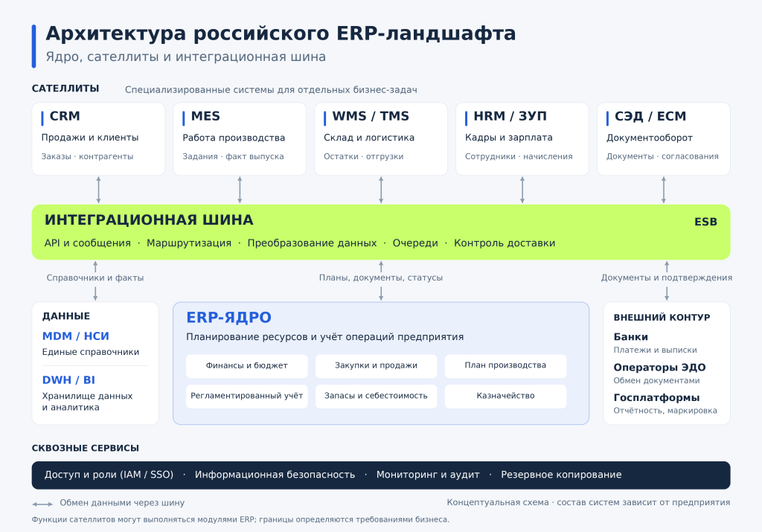Viewport: 762px width, 532px height.
Task: Click the 'Планирование ресурсов и учёт операций предприятия' text
Action: tap(325, 337)
